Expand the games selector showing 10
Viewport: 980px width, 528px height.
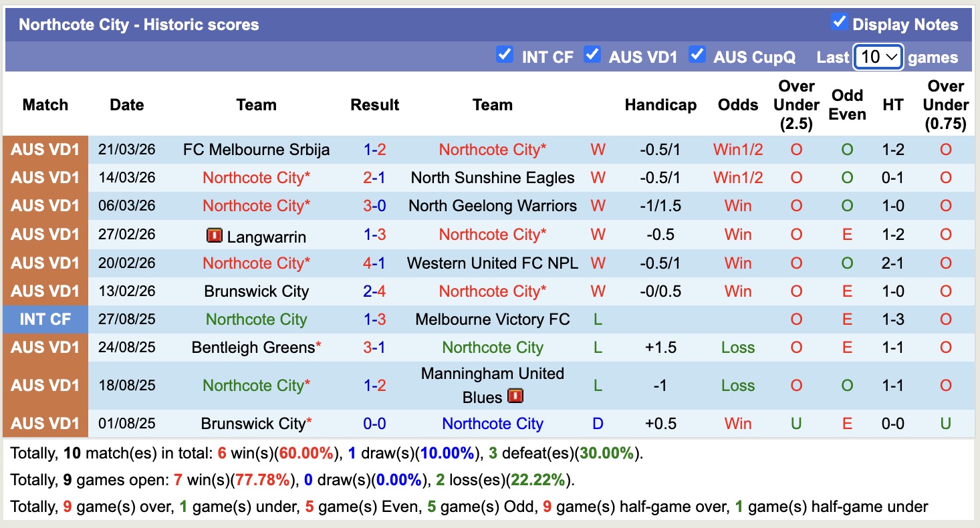click(x=877, y=57)
